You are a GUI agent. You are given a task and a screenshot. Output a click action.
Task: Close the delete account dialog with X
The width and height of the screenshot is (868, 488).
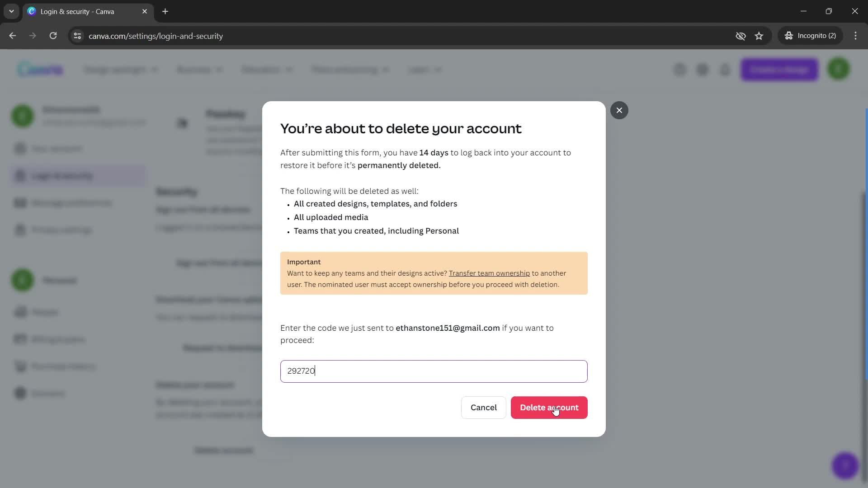pyautogui.click(x=619, y=110)
